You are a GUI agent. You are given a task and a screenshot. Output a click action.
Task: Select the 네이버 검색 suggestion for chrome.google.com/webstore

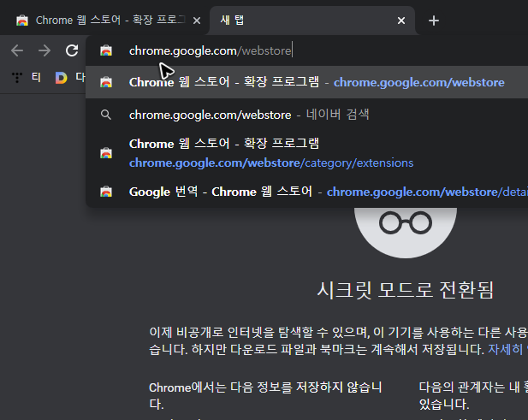point(306,115)
